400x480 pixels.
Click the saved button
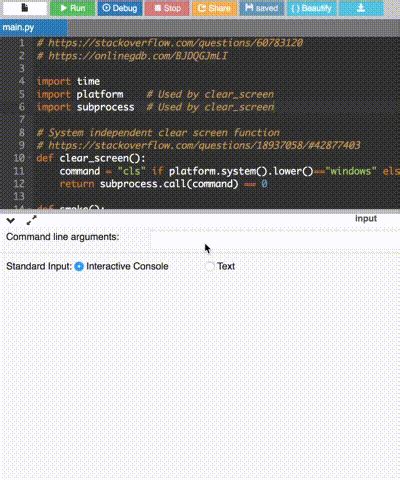262,8
